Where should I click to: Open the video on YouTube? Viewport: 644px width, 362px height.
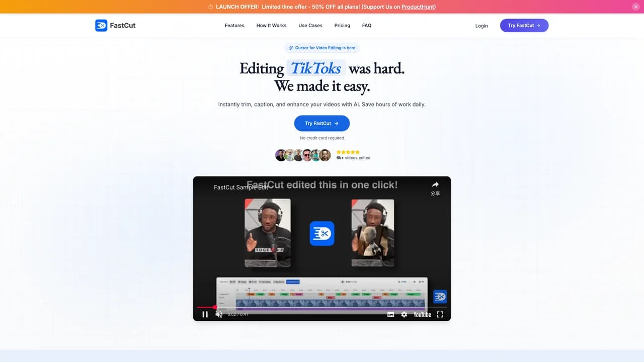pyautogui.click(x=422, y=314)
